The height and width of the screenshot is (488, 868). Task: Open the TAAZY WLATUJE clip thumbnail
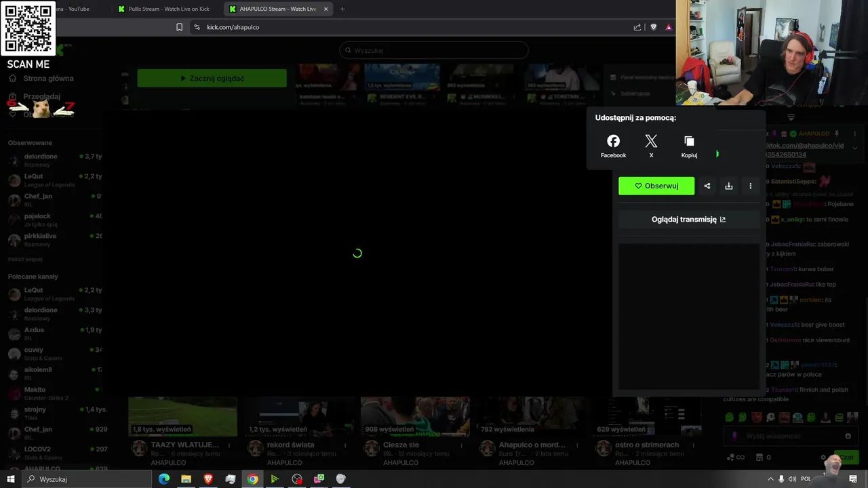pyautogui.click(x=183, y=416)
